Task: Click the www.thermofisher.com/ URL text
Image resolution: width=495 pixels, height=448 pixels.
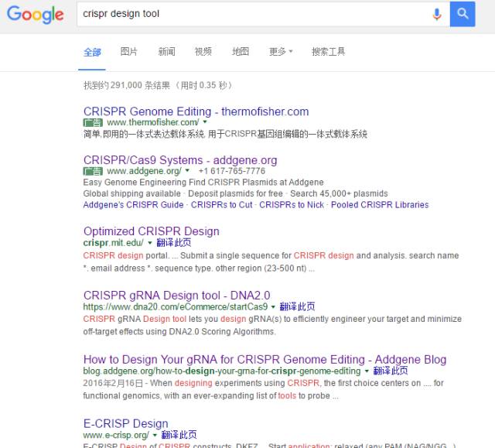Action: pyautogui.click(x=153, y=122)
